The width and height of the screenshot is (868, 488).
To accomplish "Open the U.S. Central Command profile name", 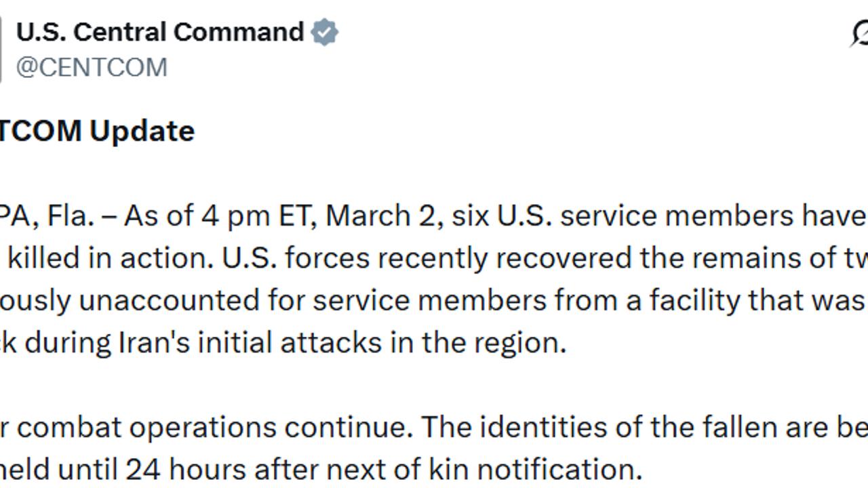I will tap(160, 33).
